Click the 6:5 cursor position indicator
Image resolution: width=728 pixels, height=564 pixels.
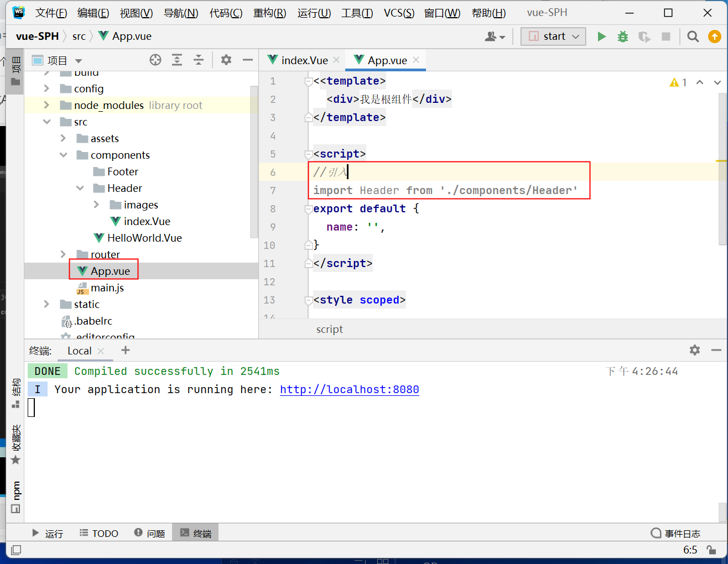[x=690, y=550]
